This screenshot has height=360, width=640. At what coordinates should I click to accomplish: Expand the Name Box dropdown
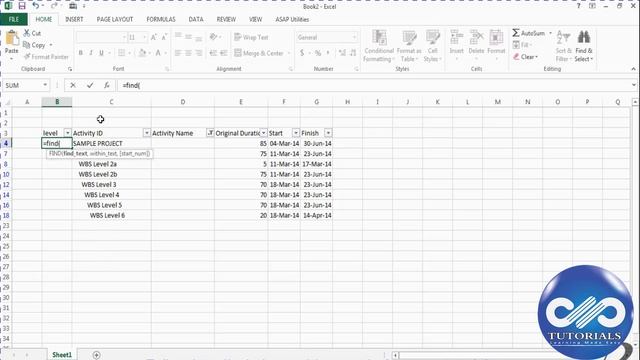point(45,85)
